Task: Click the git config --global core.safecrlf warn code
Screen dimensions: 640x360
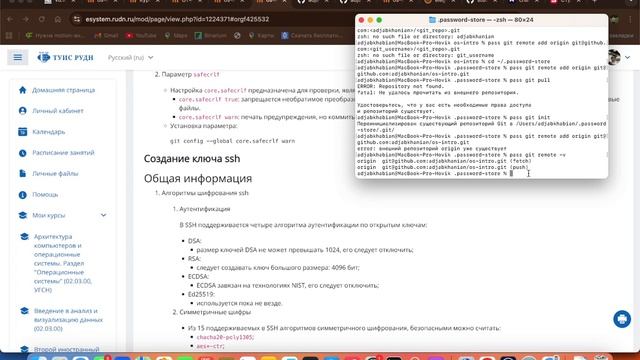Action: (x=232, y=141)
